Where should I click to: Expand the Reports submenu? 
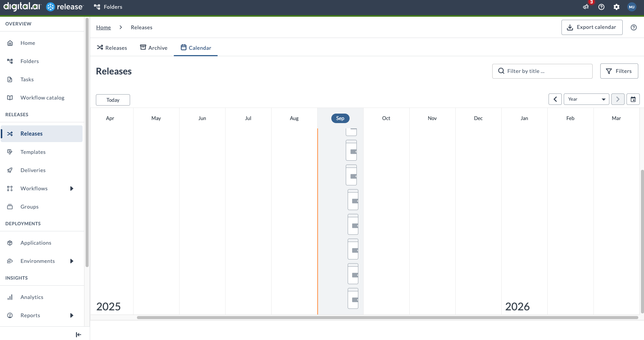point(72,315)
